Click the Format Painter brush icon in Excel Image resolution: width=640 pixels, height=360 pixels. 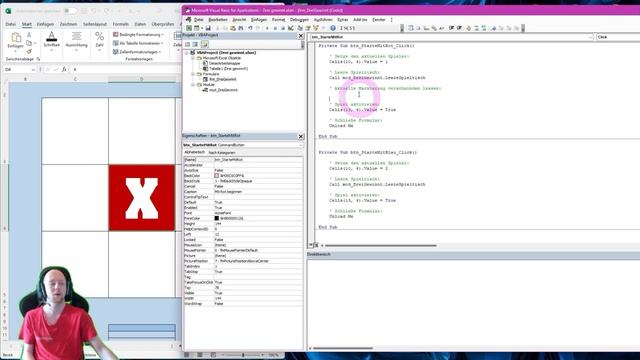[x=29, y=51]
